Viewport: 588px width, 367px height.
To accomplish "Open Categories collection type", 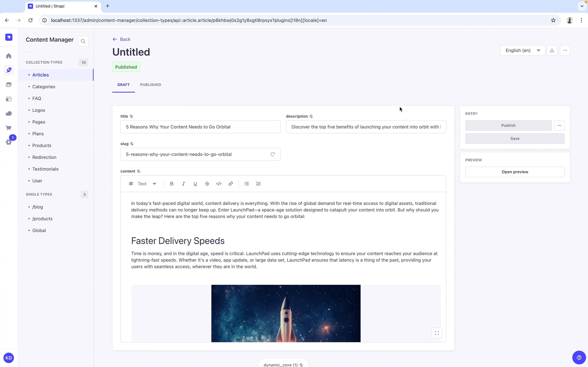I will (x=44, y=87).
